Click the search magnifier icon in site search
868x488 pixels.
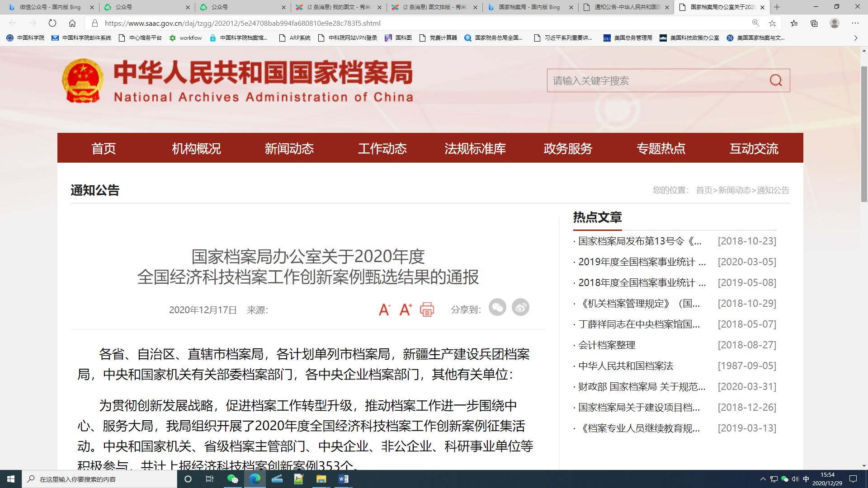point(776,80)
